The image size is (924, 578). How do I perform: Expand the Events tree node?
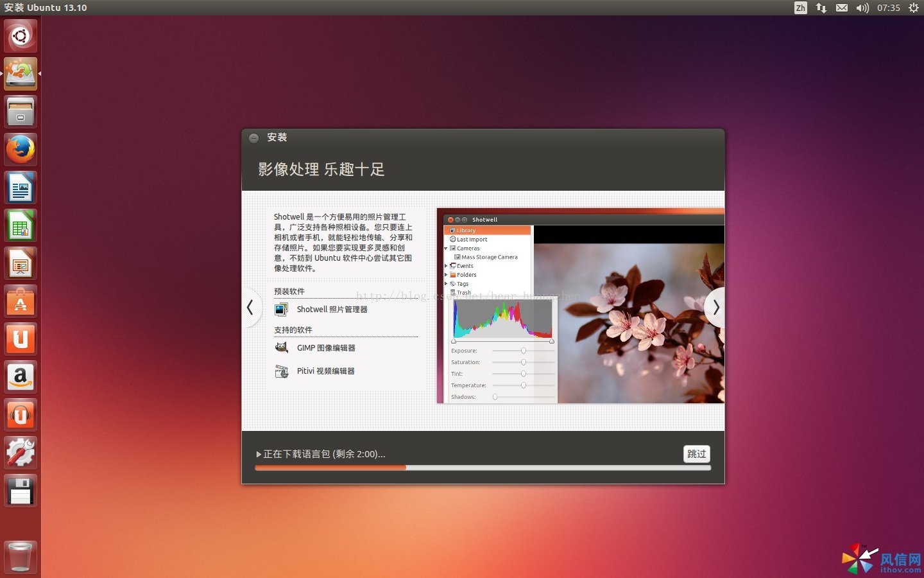(x=446, y=266)
